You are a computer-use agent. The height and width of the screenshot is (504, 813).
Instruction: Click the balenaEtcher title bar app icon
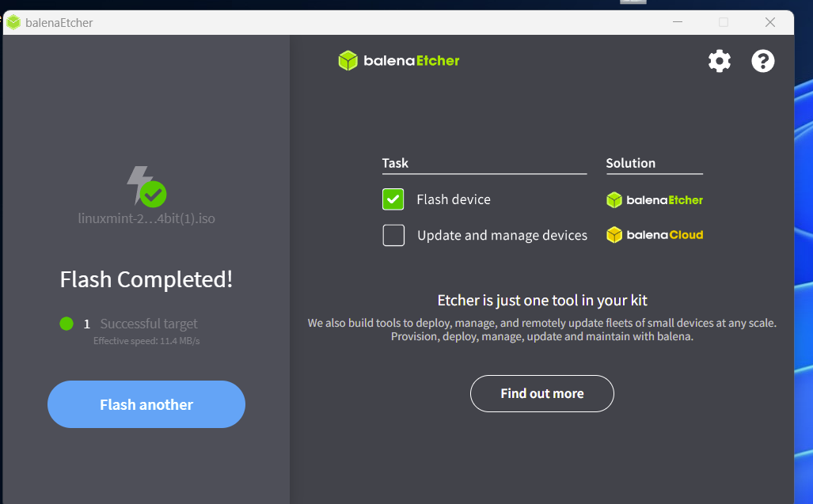[13, 22]
